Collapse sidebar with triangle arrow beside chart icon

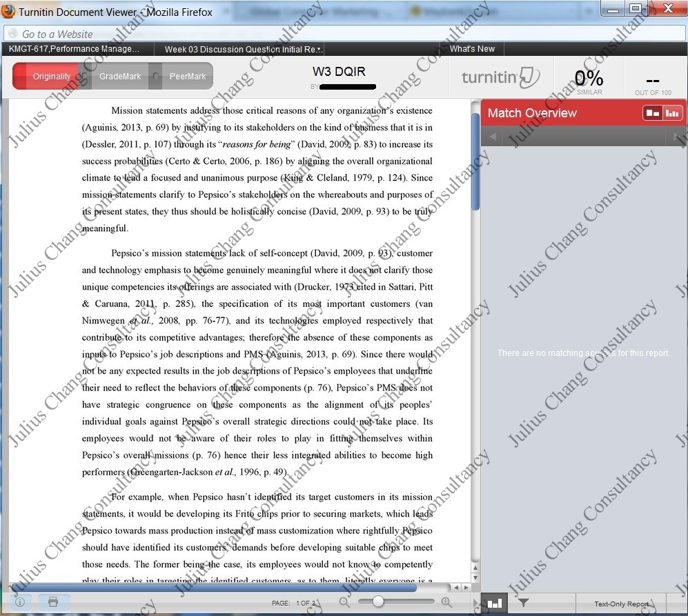tap(476, 604)
